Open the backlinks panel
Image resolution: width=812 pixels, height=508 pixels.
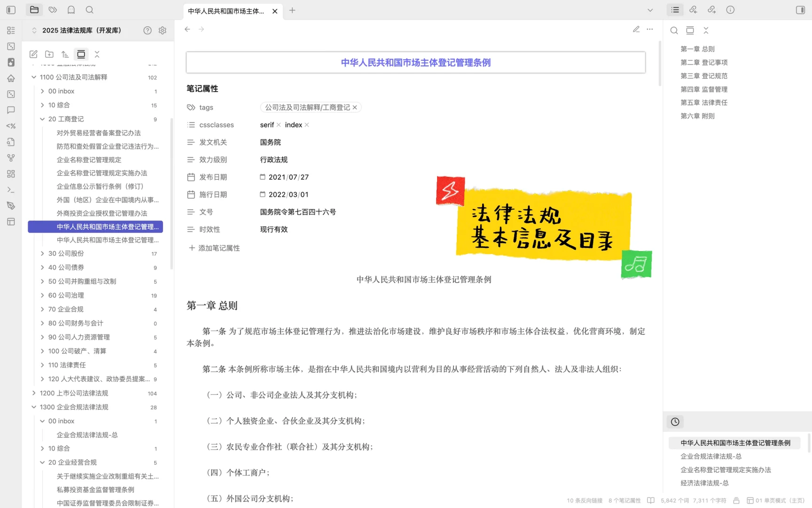point(693,9)
